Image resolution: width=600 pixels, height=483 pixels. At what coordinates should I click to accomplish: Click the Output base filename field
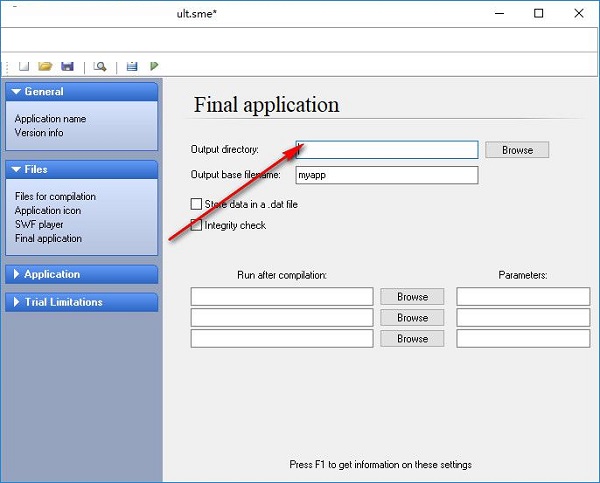click(x=387, y=175)
